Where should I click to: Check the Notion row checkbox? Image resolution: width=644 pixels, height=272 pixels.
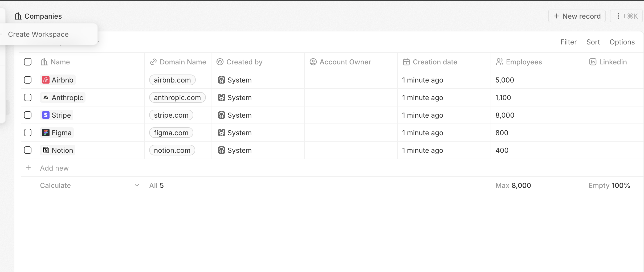point(28,150)
